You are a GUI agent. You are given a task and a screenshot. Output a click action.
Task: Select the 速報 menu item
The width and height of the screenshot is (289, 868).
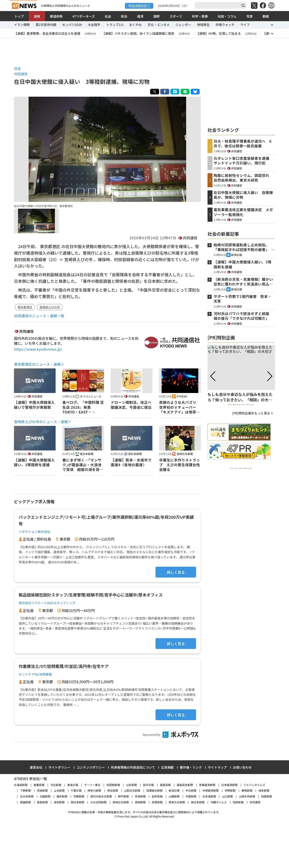point(37,16)
